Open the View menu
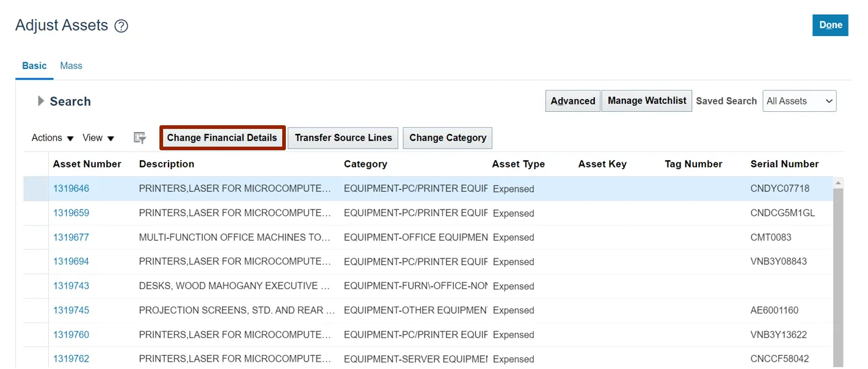 pyautogui.click(x=98, y=138)
